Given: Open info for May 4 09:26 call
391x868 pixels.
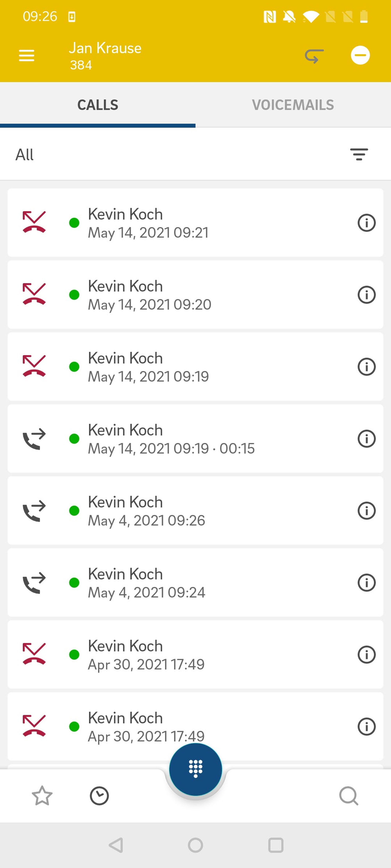Looking at the screenshot, I should pyautogui.click(x=366, y=511).
